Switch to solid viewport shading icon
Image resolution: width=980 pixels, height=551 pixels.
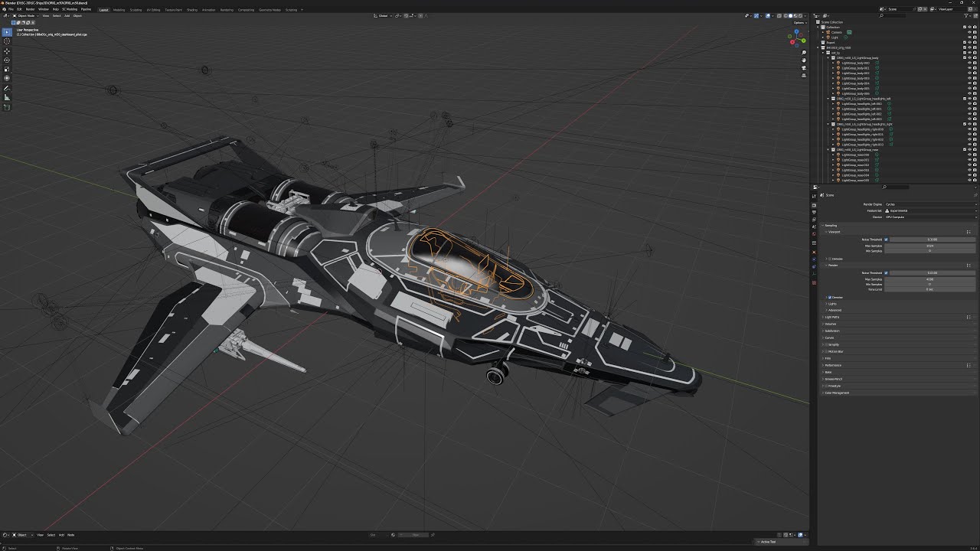(x=790, y=15)
